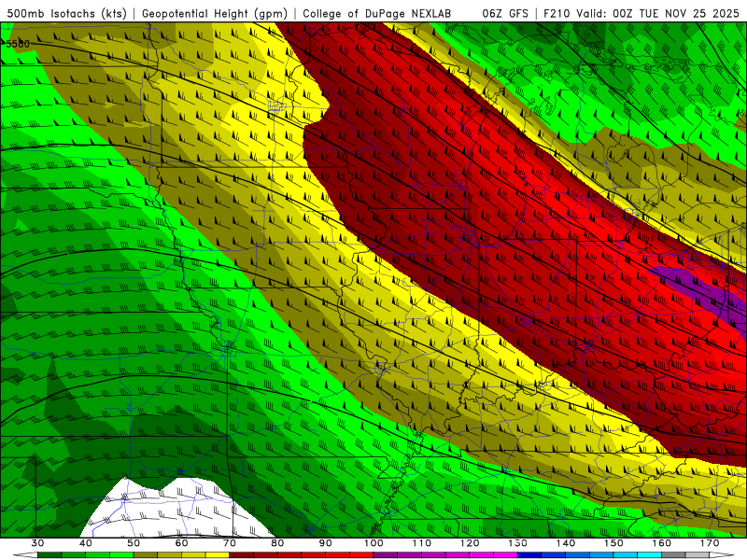Click the 130 value on the legend
747x560 pixels.
(517, 543)
